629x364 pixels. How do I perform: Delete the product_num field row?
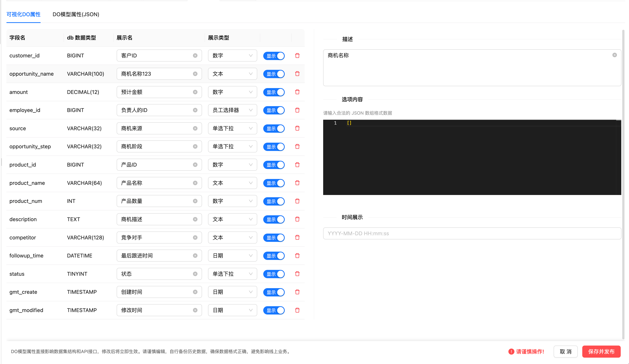click(x=297, y=201)
